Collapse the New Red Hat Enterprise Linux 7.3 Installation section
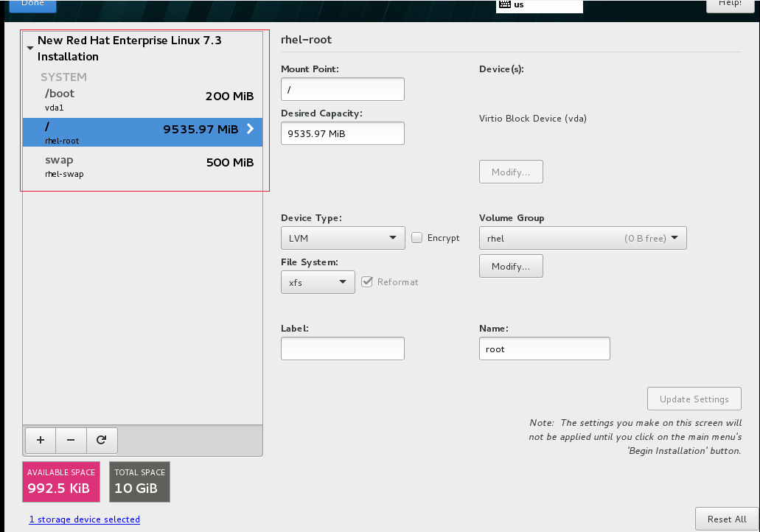 (30, 49)
